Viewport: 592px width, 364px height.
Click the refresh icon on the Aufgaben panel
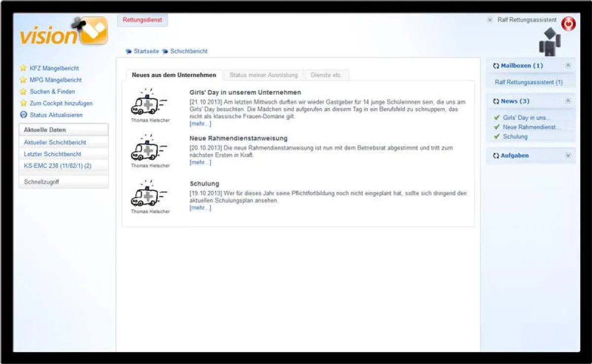[x=495, y=155]
